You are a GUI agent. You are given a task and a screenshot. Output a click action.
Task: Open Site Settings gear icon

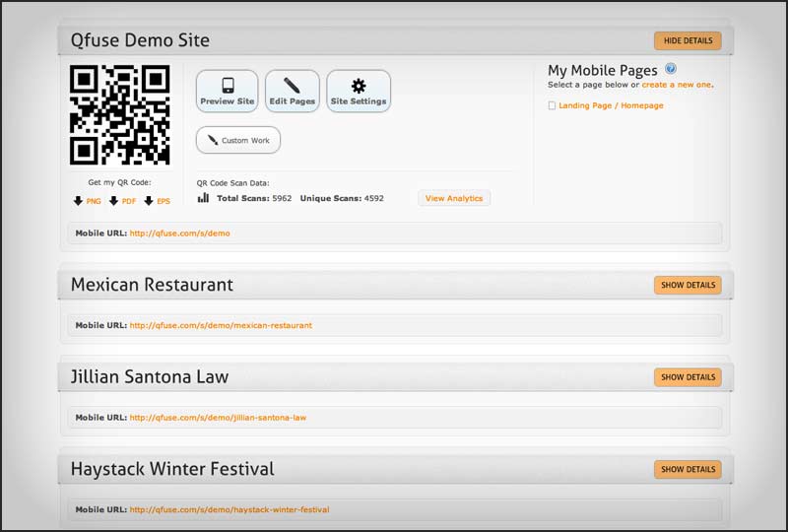(359, 86)
